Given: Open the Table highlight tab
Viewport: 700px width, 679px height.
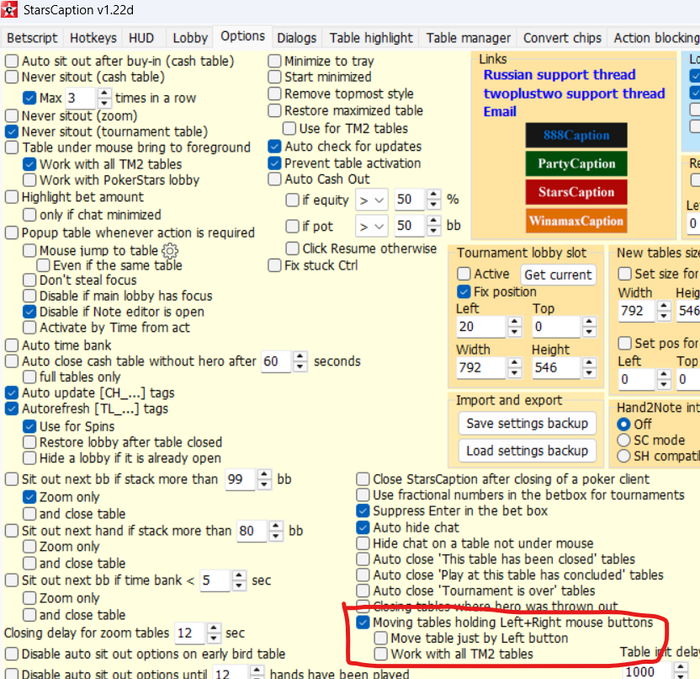Looking at the screenshot, I should tap(371, 38).
